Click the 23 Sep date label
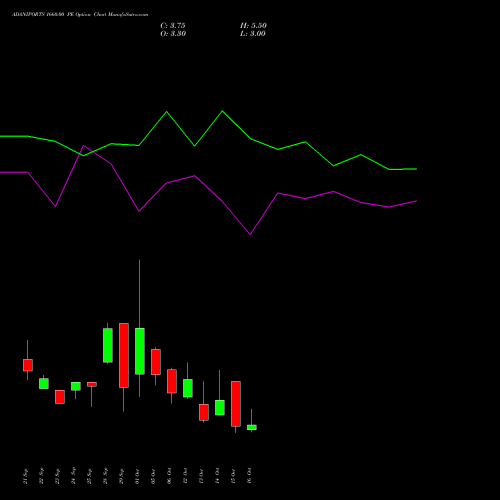The width and height of the screenshot is (500, 500). click(x=58, y=476)
